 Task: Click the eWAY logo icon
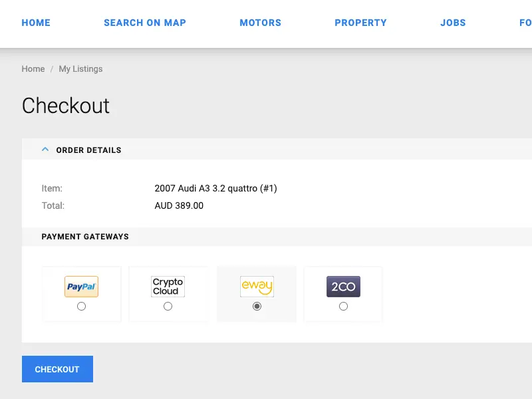pyautogui.click(x=257, y=287)
